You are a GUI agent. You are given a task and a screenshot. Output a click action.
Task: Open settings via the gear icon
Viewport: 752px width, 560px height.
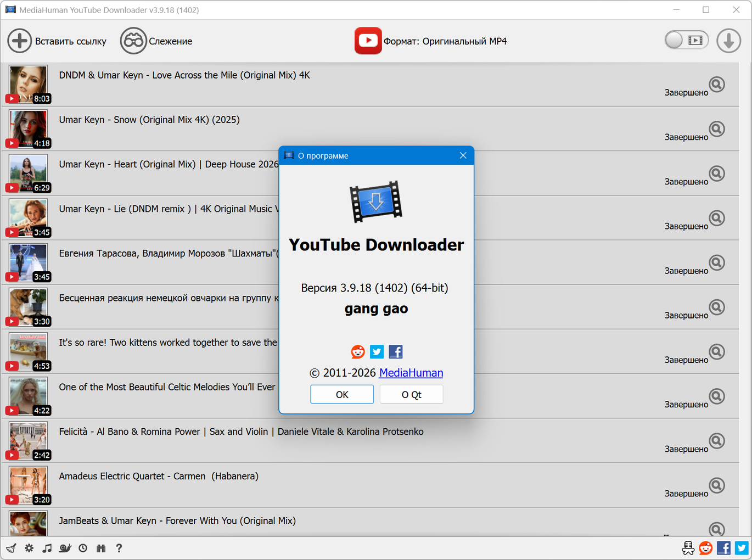click(x=29, y=548)
